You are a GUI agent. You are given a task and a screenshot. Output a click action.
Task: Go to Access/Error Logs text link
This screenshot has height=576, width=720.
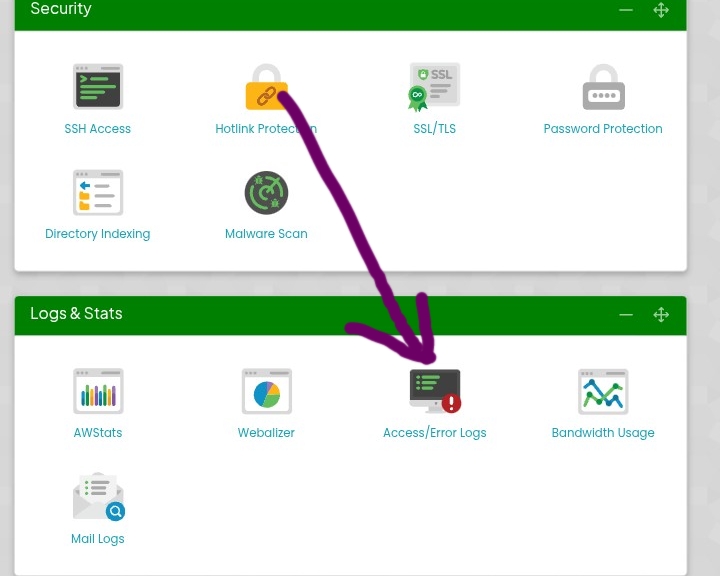click(434, 433)
